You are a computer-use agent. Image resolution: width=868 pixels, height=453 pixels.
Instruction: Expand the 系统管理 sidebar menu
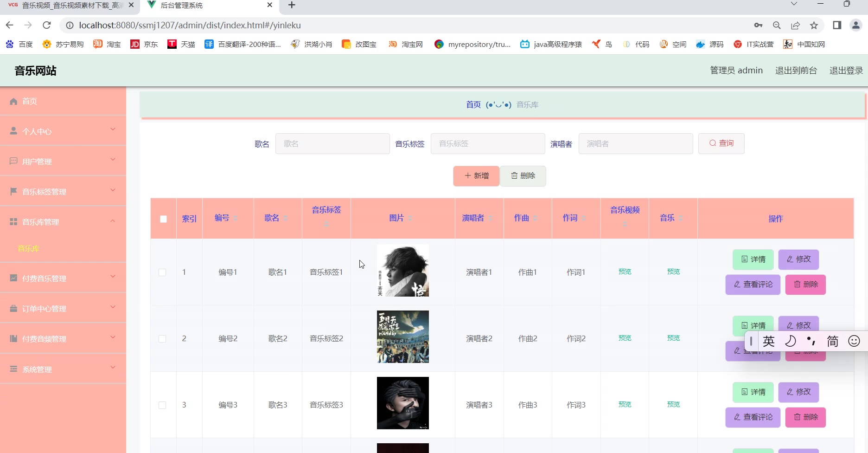pyautogui.click(x=63, y=369)
